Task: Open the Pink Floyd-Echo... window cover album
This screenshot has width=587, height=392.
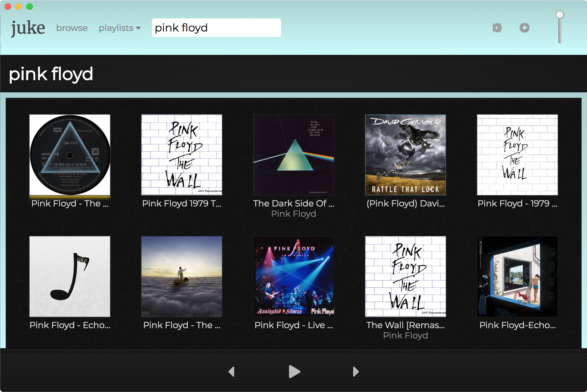Action: 517,276
